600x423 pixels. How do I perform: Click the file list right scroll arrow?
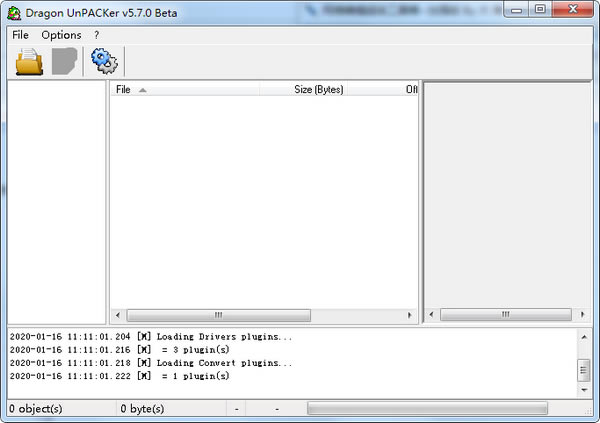409,315
